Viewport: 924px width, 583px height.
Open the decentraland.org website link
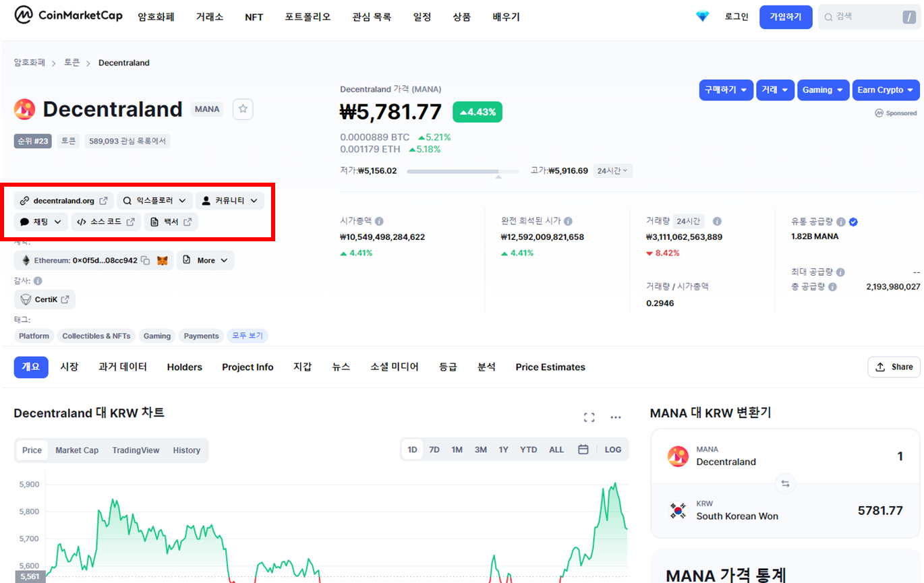pyautogui.click(x=64, y=201)
